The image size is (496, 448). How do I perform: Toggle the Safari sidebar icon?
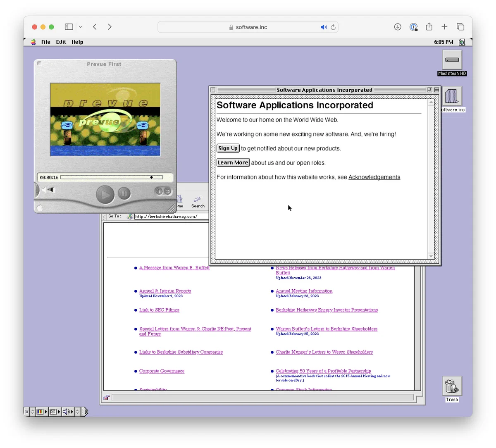69,27
